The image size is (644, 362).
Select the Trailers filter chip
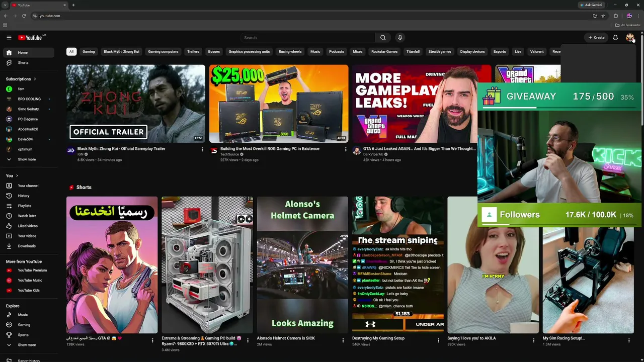tap(193, 52)
